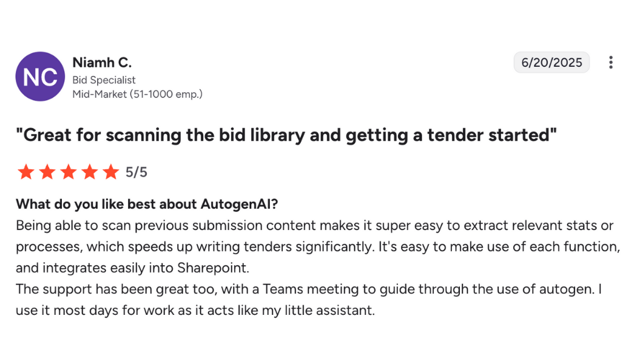This screenshot has width=637, height=364.
Task: Click the line ending "my little assistant"
Action: 195,311
